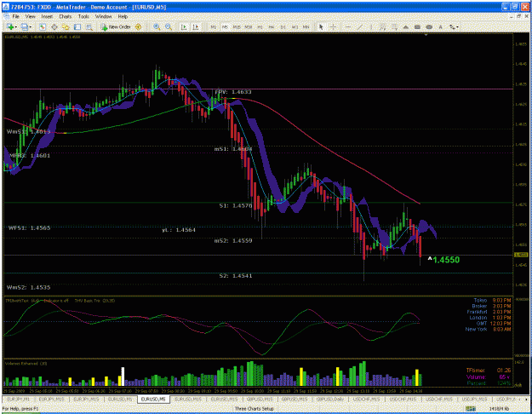Viewport: 532px width, 414px height.
Task: Toggle chart Auto Scroll icon
Action: pos(184,26)
